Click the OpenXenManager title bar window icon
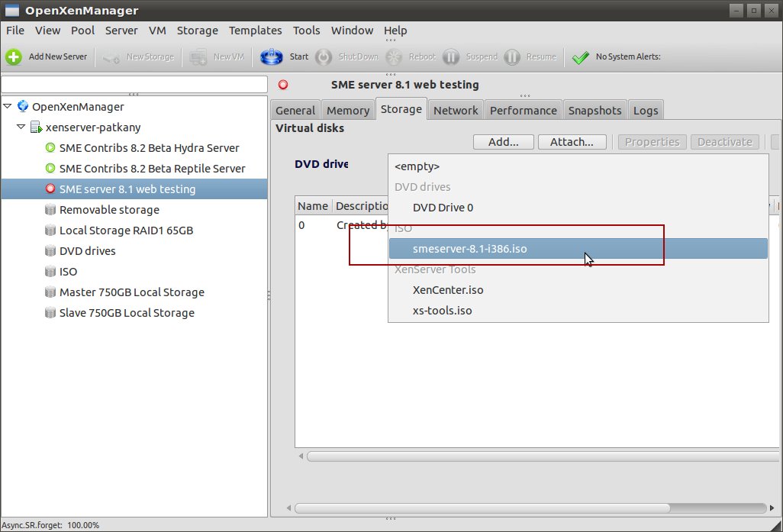This screenshot has height=532, width=783. click(12, 10)
